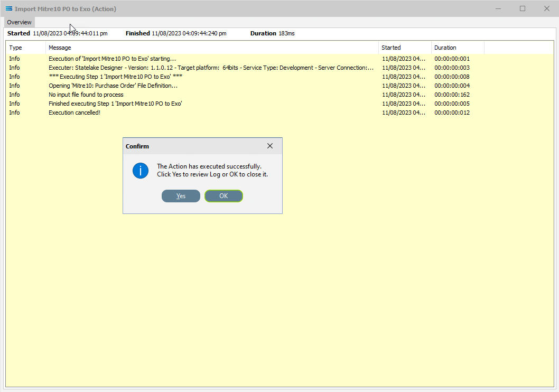This screenshot has height=392, width=559.
Task: Click OK to close the Confirm dialog
Action: [x=223, y=196]
